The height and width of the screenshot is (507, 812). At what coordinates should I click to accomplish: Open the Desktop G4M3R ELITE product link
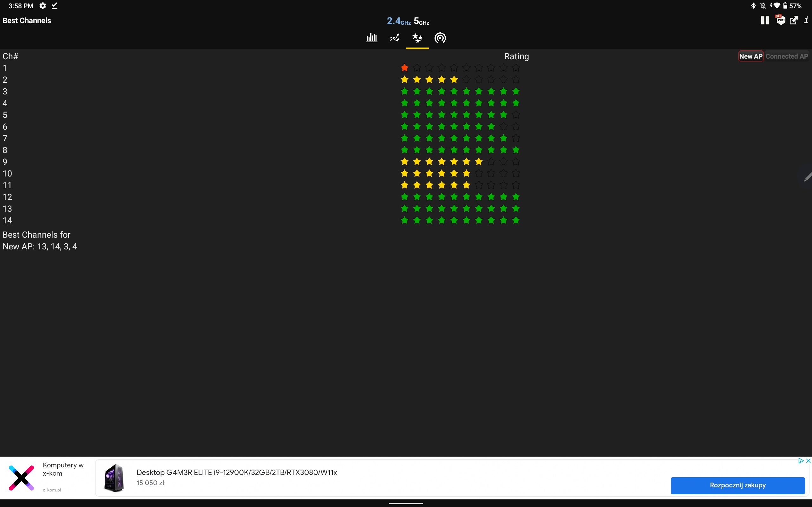(237, 472)
